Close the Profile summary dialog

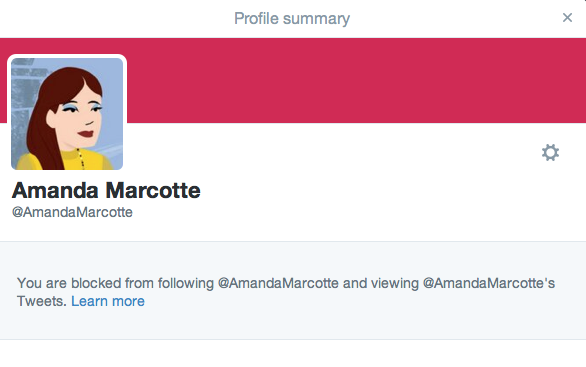(567, 18)
